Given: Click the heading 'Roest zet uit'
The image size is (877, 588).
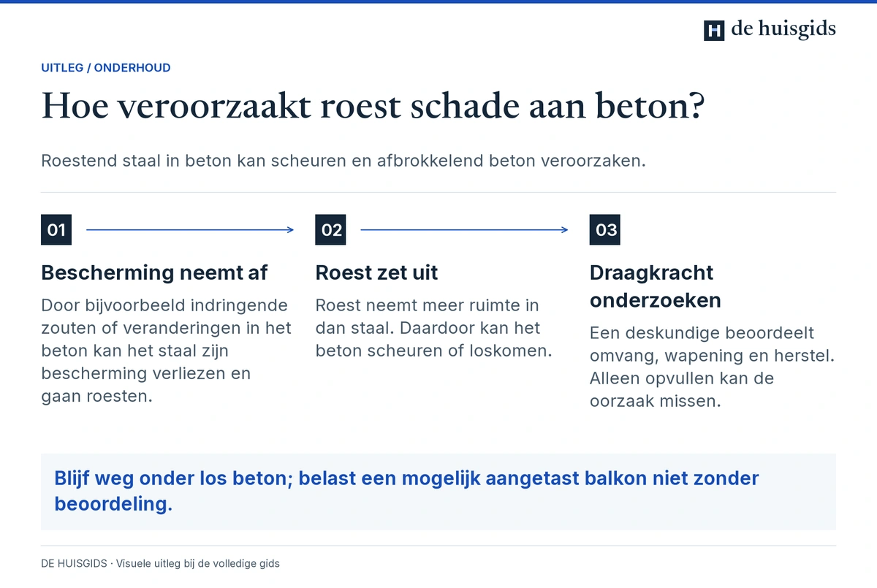Looking at the screenshot, I should [x=377, y=273].
